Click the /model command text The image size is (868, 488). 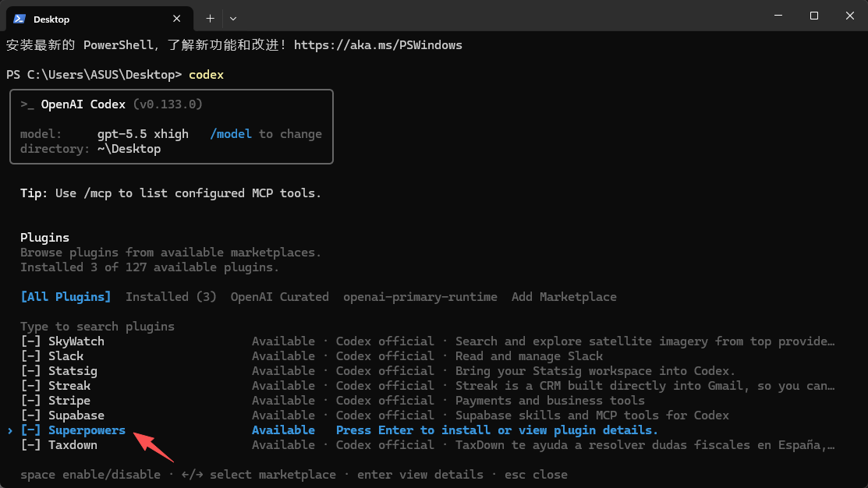[231, 134]
